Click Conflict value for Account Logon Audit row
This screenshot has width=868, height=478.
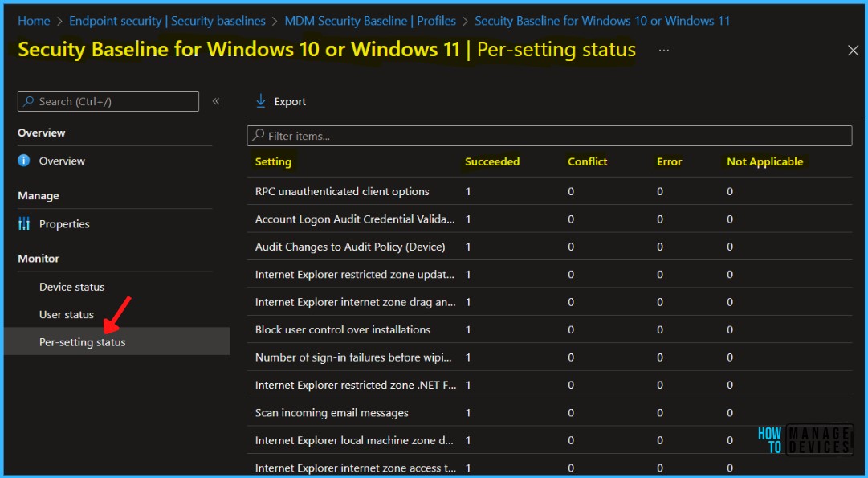tap(571, 219)
